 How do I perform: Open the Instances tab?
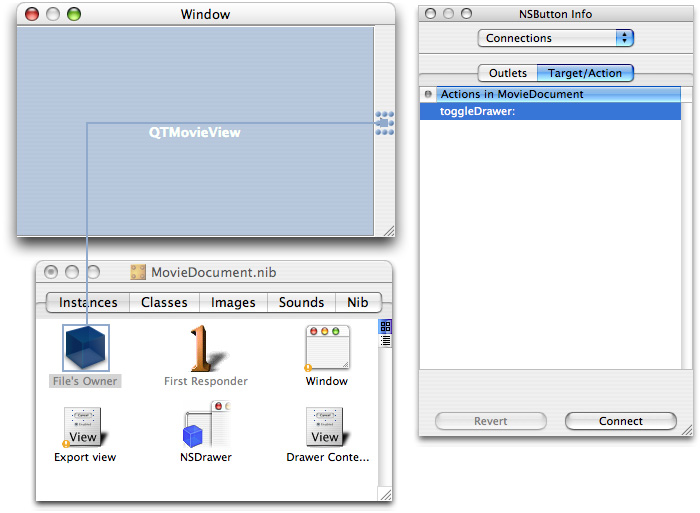(88, 302)
